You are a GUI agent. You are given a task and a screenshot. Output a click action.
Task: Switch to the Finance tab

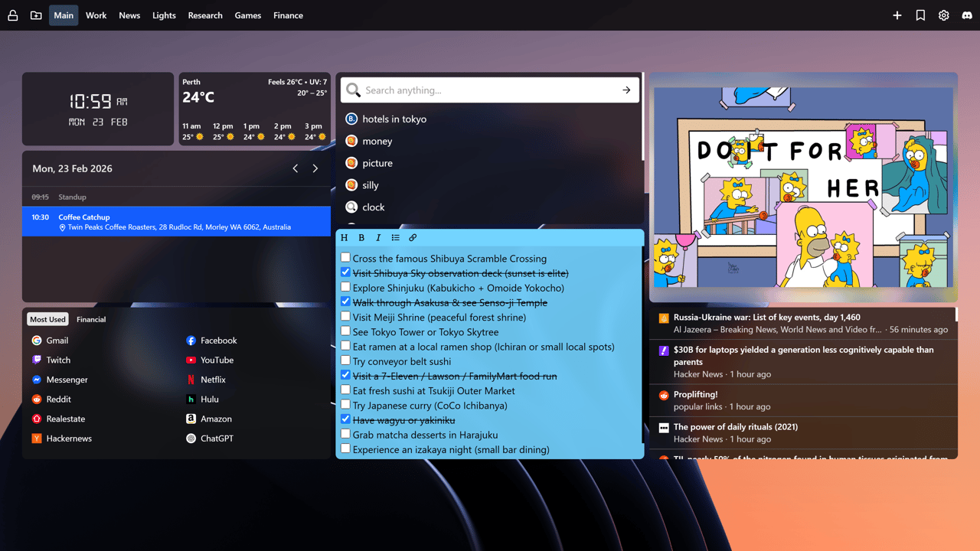(x=288, y=15)
